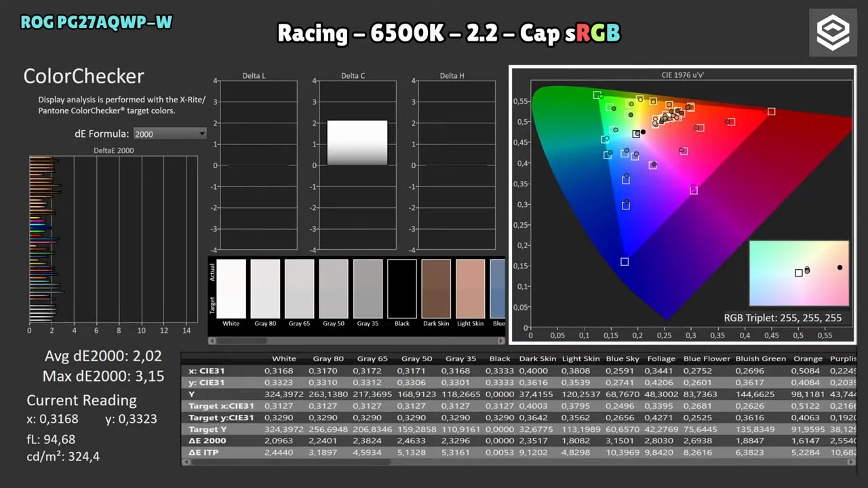Select the Black color swatch
The image size is (868, 488).
pos(402,289)
